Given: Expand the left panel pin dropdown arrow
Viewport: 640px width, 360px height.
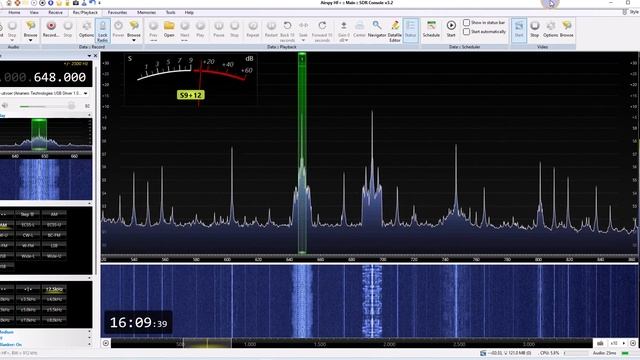Looking at the screenshot, I should (89, 56).
